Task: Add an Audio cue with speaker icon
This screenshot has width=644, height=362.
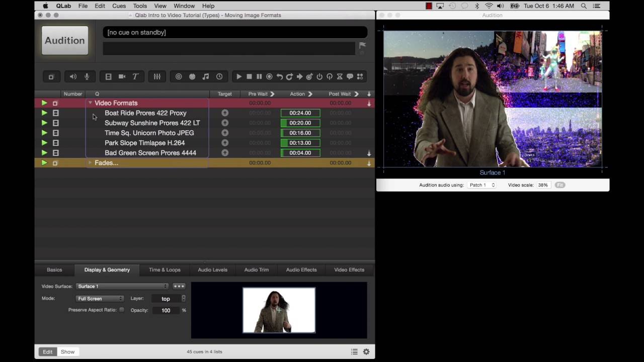Action: pos(73,77)
